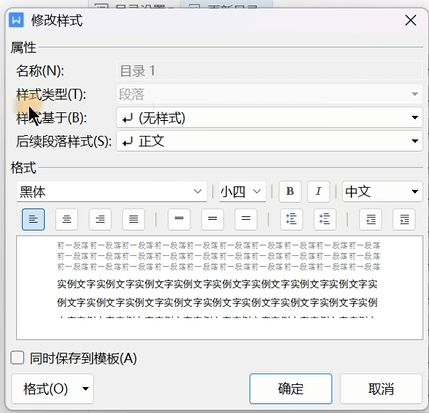The width and height of the screenshot is (429, 413).
Task: Enable 同时保存到模板(A) checkbox
Action: [17, 358]
